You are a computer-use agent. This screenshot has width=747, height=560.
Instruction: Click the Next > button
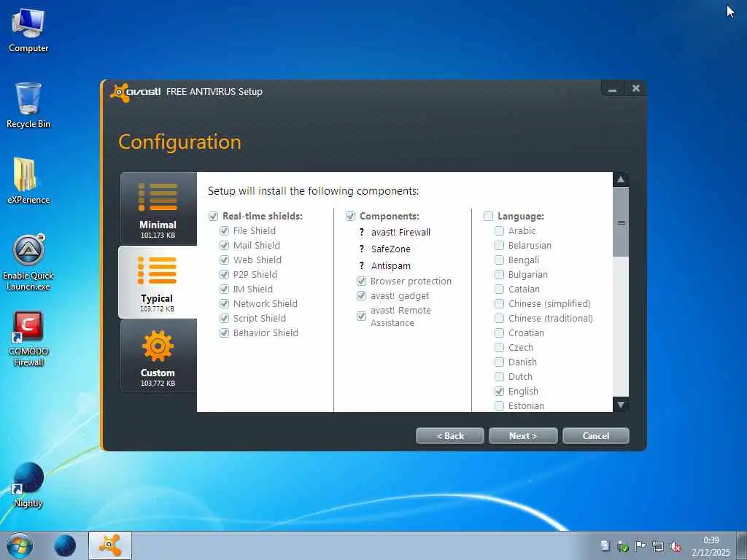point(523,436)
